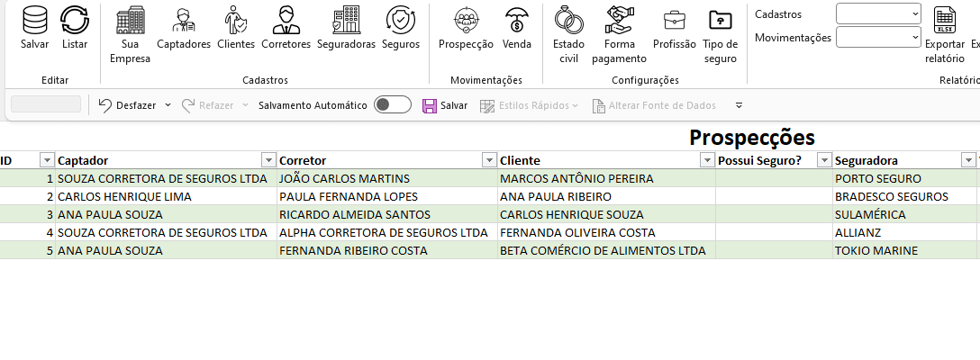Select ANA PAULA SOUZA in row 3
Image resolution: width=980 pixels, height=360 pixels.
tap(167, 215)
